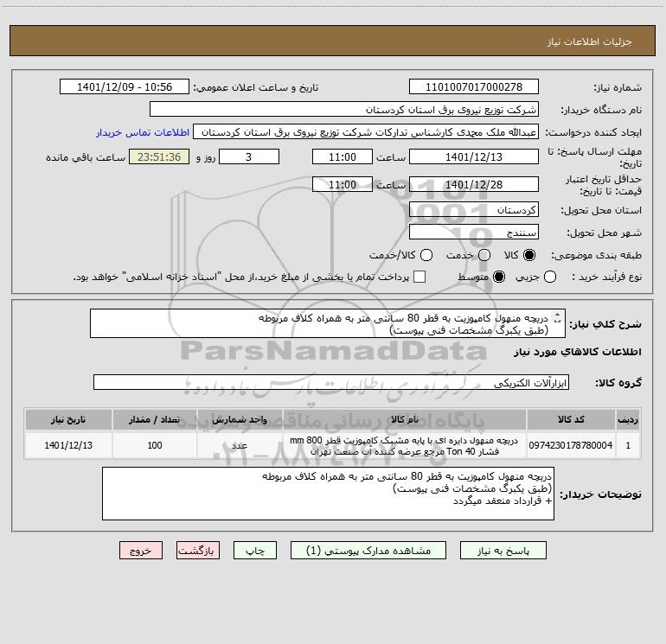Click product code 0974230178780004 cell

coord(571,445)
